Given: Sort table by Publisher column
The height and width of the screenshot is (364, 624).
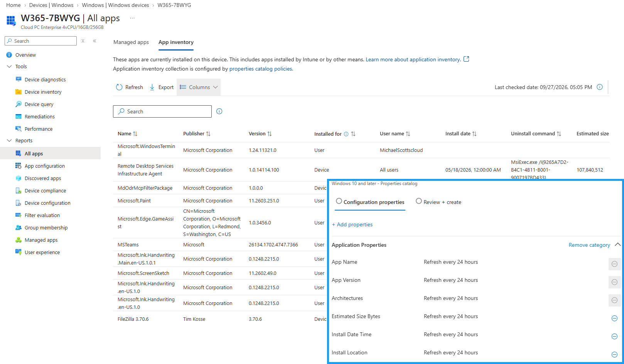Looking at the screenshot, I should [197, 133].
